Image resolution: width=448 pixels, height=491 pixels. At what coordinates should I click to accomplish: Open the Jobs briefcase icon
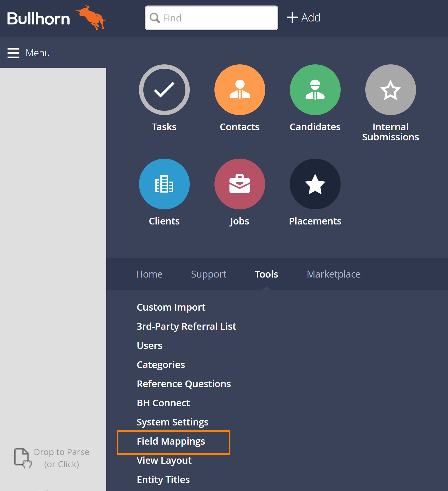(x=240, y=184)
